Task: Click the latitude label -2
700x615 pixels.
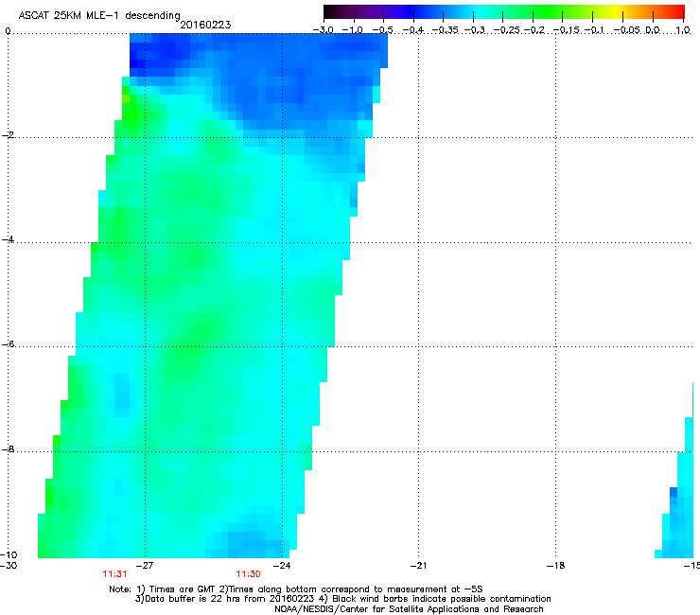Action: coord(8,135)
